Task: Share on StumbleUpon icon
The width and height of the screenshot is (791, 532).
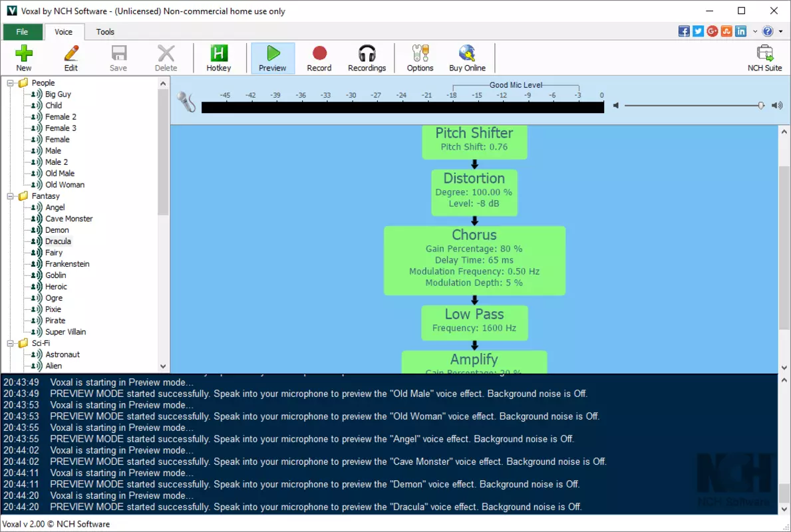Action: coord(726,31)
